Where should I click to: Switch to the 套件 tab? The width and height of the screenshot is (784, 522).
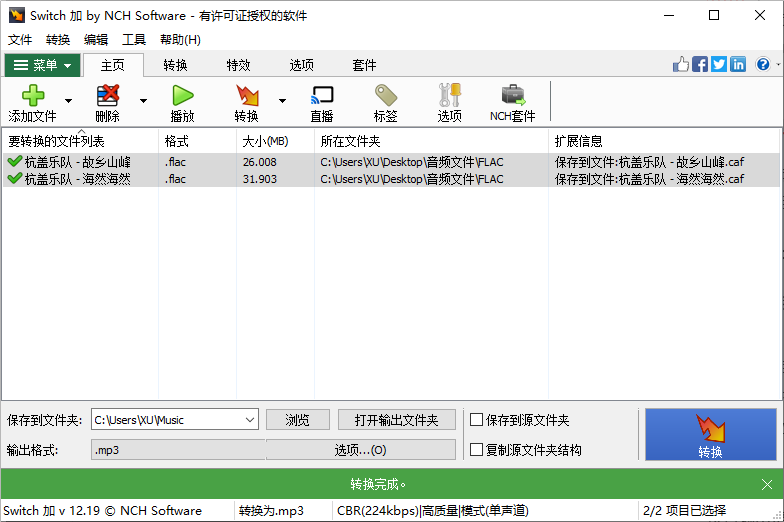click(364, 65)
